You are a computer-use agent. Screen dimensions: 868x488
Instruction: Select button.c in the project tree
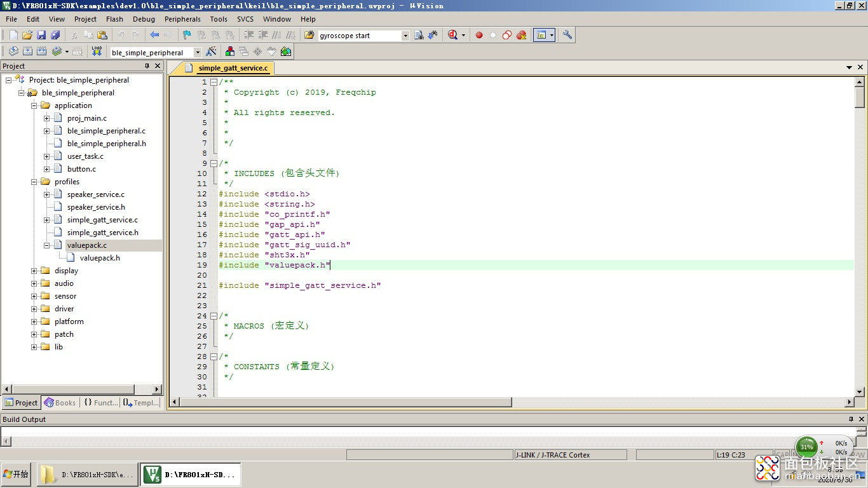[x=81, y=169]
